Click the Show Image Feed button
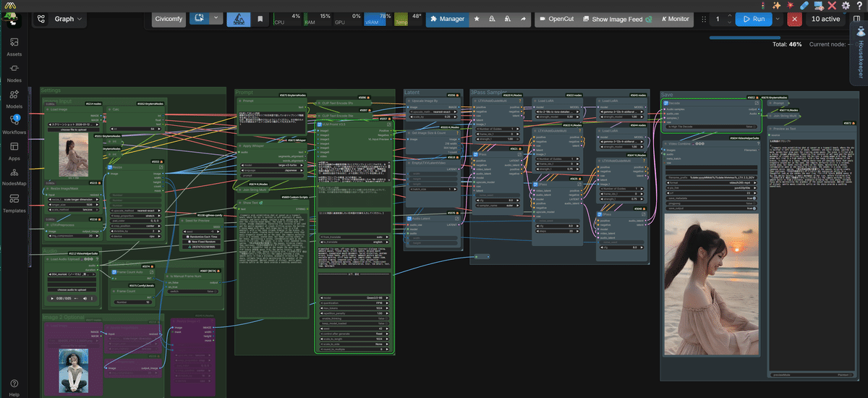868x398 pixels. [x=616, y=20]
